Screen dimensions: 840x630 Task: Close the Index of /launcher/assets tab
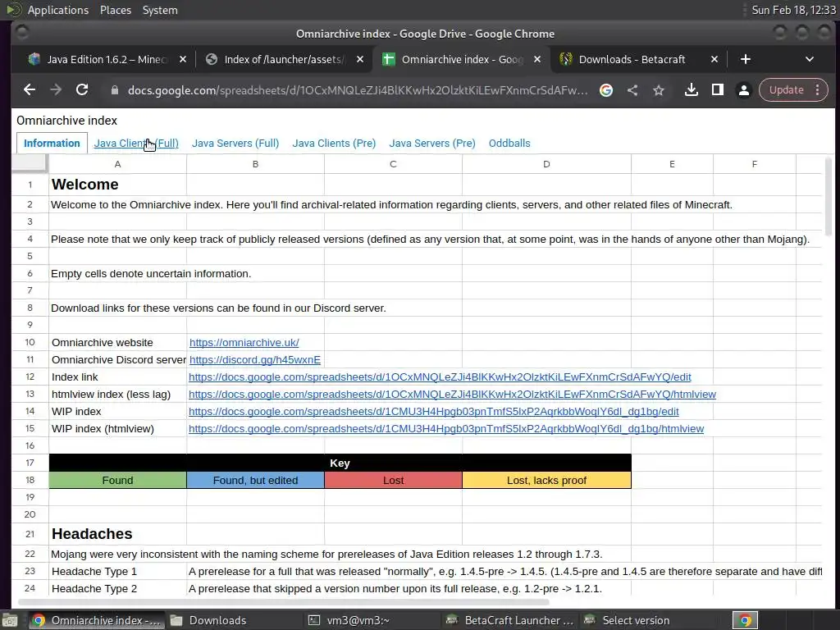pos(360,59)
